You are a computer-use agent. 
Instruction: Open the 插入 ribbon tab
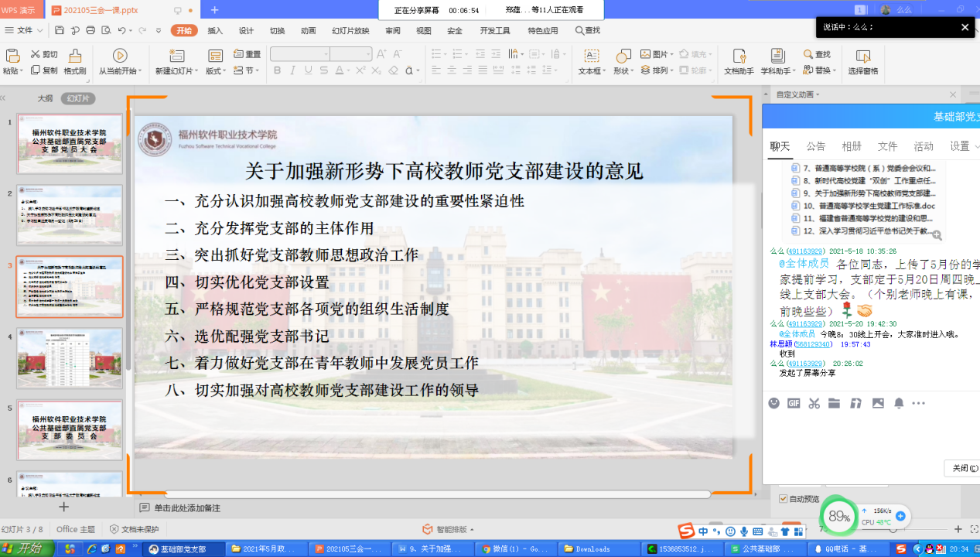tap(215, 30)
